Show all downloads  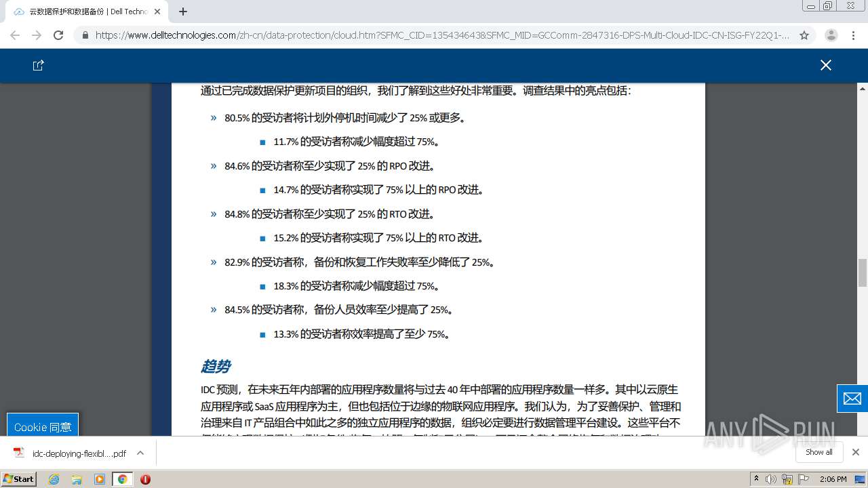click(819, 452)
